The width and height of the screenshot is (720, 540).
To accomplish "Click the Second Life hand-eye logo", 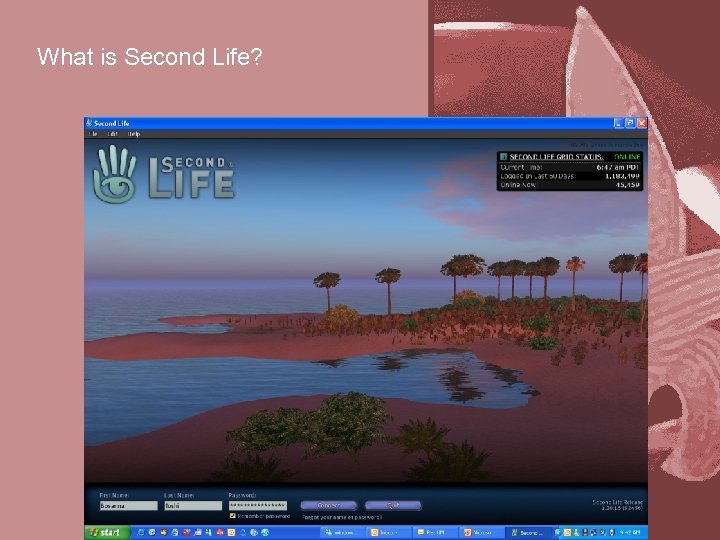I will [x=115, y=174].
